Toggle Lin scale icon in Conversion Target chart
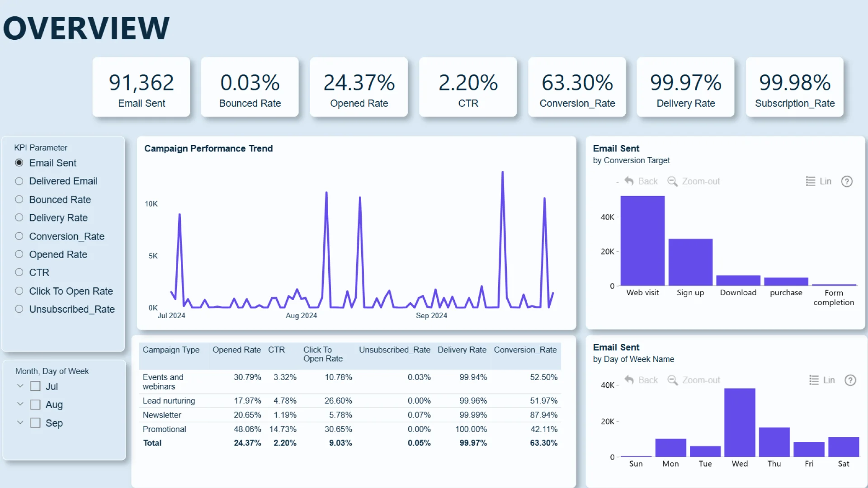 point(810,181)
